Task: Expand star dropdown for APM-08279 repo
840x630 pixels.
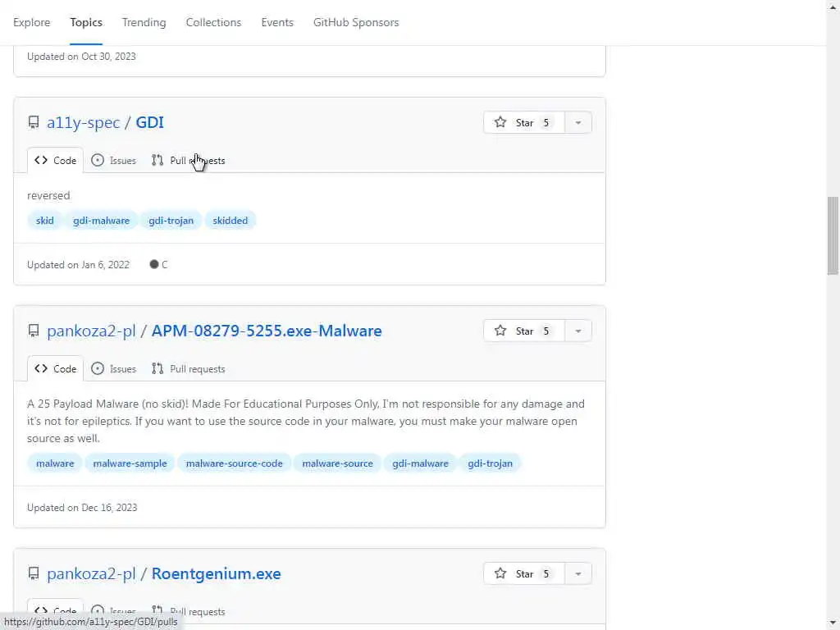Action: tap(578, 331)
